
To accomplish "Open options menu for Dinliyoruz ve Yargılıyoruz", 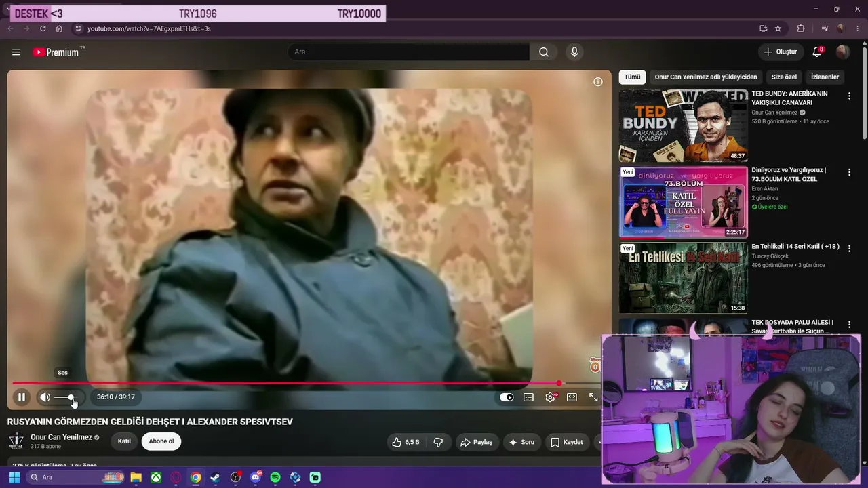I will (x=849, y=172).
